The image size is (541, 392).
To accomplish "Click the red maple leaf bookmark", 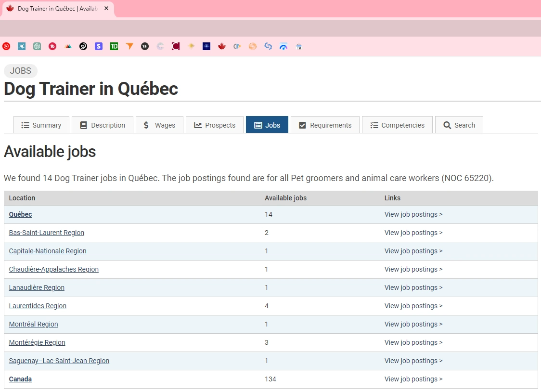I will pyautogui.click(x=222, y=47).
